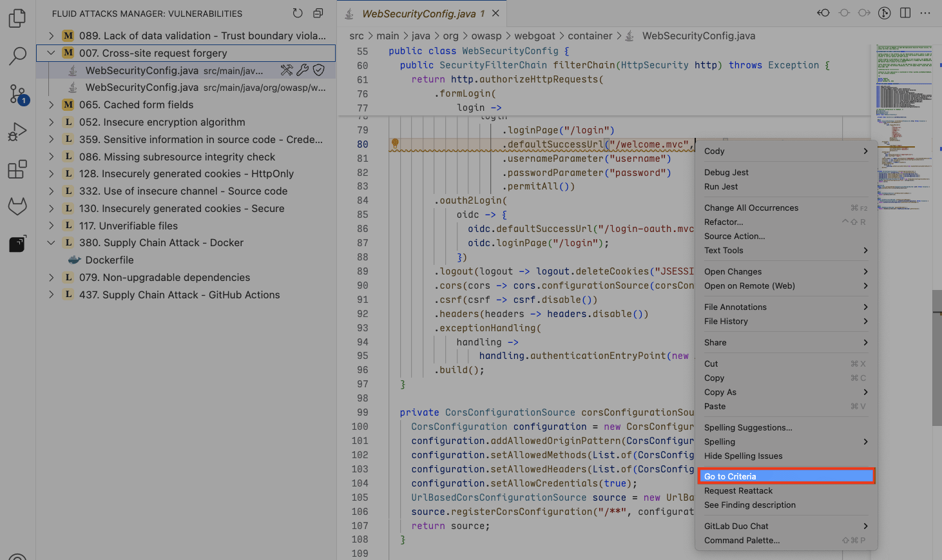This screenshot has width=942, height=560.
Task: Select Source Action... in context menu
Action: point(786,236)
